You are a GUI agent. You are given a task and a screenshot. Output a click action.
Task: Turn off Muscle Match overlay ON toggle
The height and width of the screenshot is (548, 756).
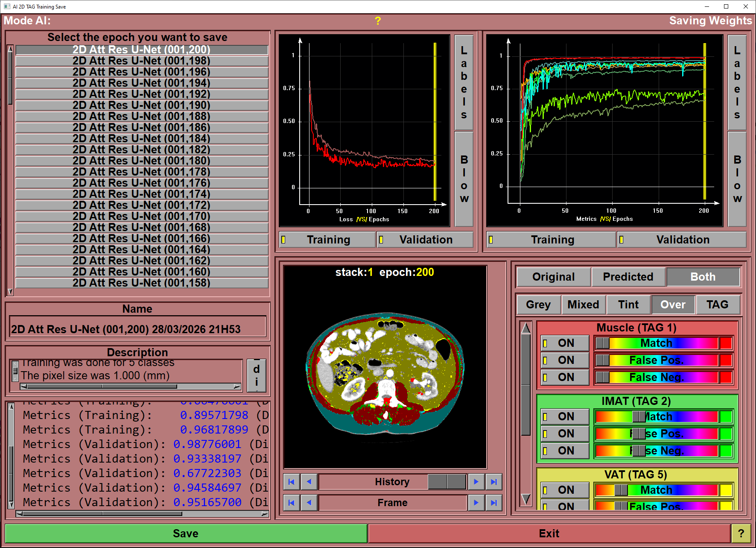565,343
